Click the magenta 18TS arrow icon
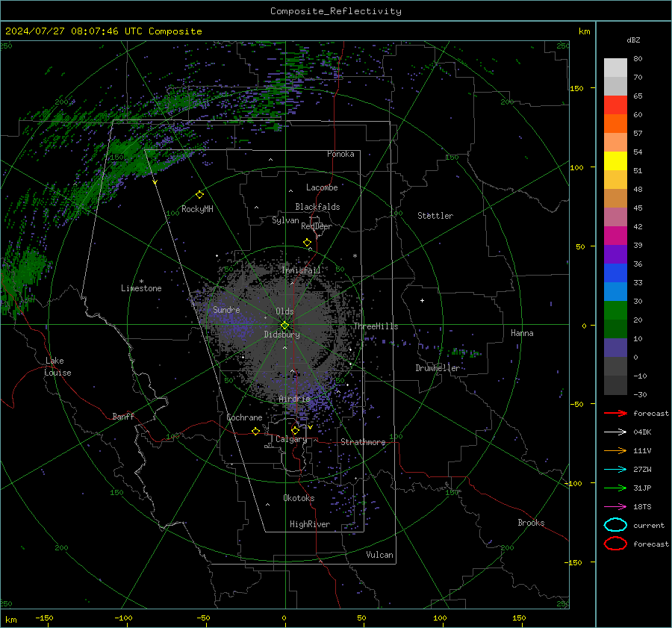Viewport: 672px width, 628px height. point(615,507)
